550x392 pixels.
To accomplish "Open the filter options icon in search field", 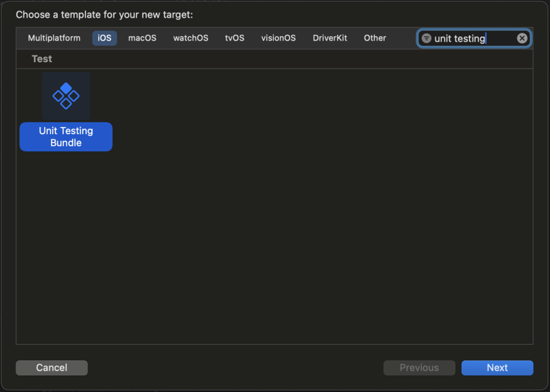I will point(426,38).
